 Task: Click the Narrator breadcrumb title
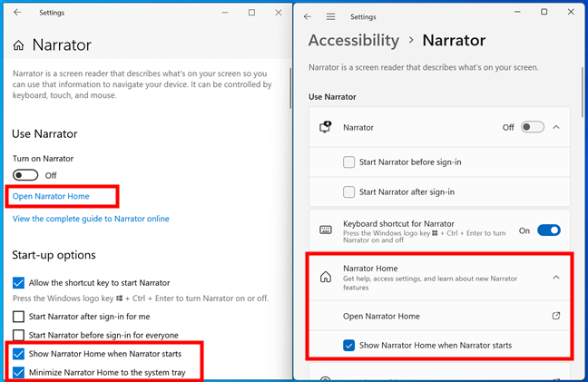[x=454, y=40]
